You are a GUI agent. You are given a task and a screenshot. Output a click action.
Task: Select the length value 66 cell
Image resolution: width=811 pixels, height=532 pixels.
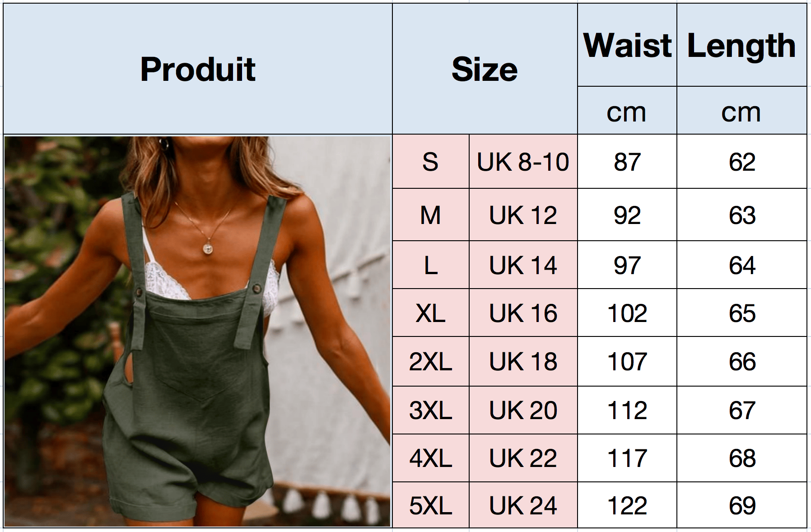(x=741, y=362)
